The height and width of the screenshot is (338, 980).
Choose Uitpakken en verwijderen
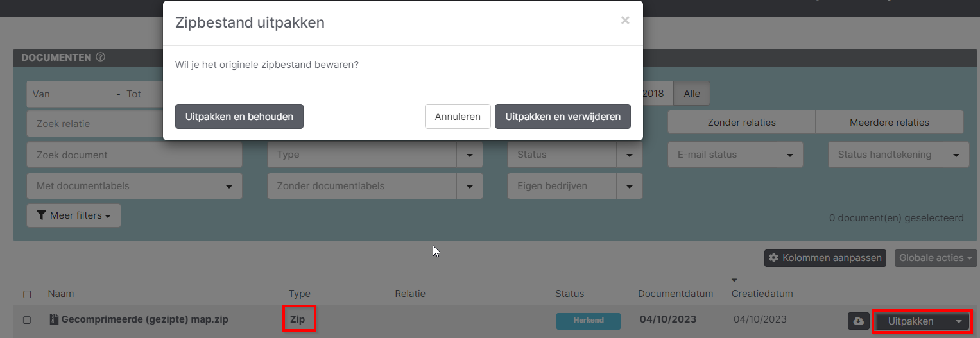point(562,117)
